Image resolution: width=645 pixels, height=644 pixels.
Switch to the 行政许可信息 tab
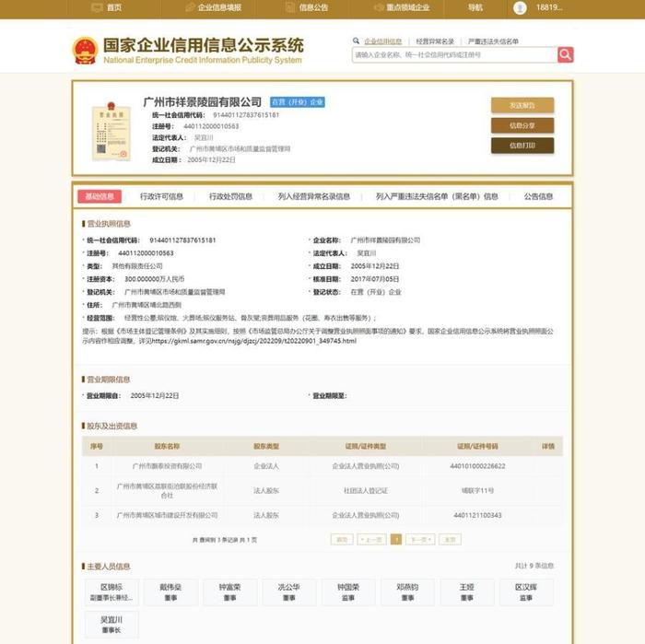[x=161, y=196]
